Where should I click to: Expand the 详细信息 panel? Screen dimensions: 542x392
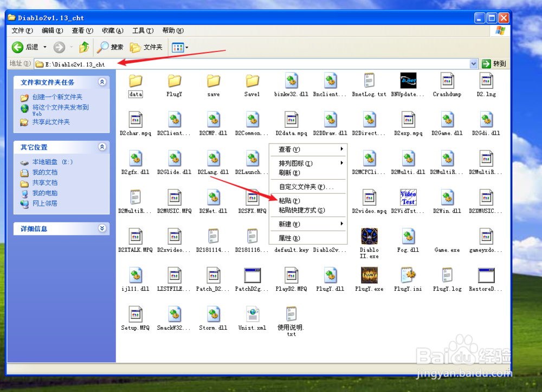click(x=102, y=228)
